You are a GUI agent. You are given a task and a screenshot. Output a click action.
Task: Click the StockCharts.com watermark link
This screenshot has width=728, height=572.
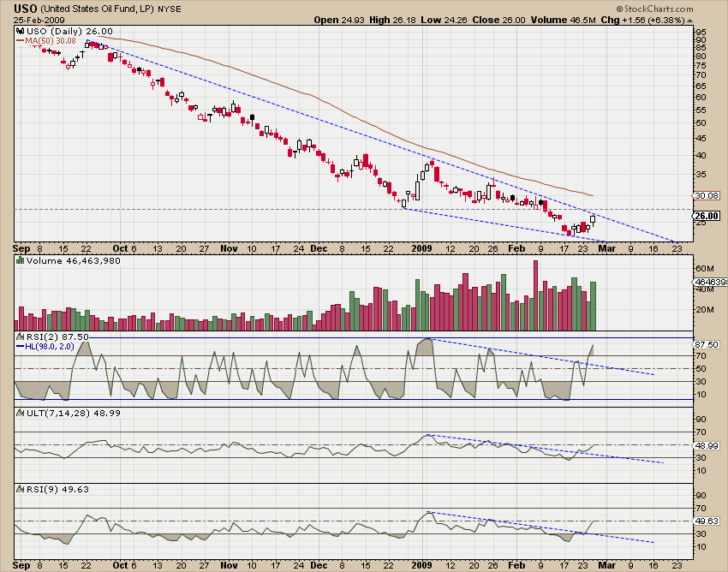pos(659,9)
